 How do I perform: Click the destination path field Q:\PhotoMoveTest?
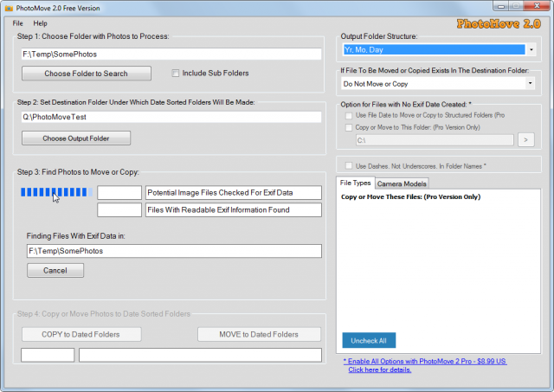coord(171,117)
